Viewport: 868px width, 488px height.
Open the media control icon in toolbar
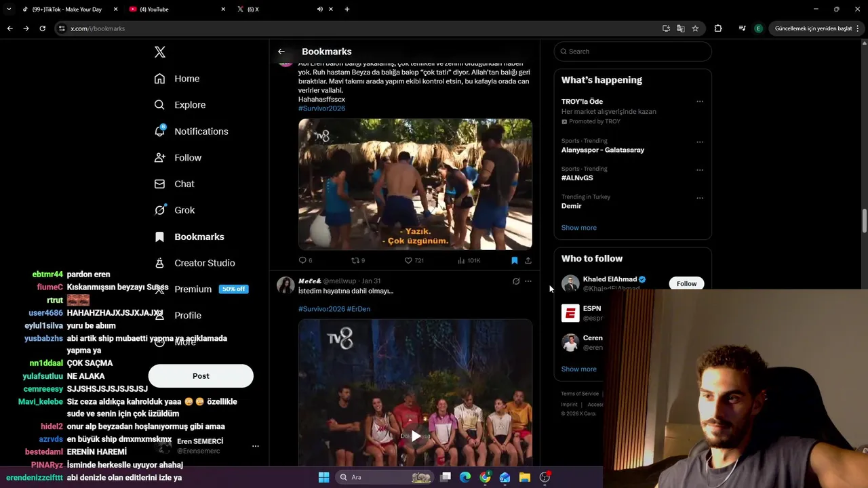742,28
